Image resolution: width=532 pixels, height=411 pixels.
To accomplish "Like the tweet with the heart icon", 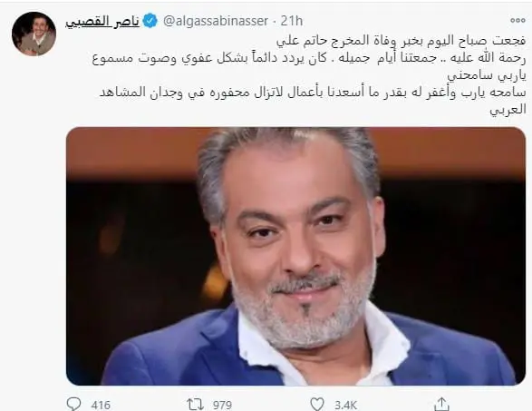I will pyautogui.click(x=317, y=405).
